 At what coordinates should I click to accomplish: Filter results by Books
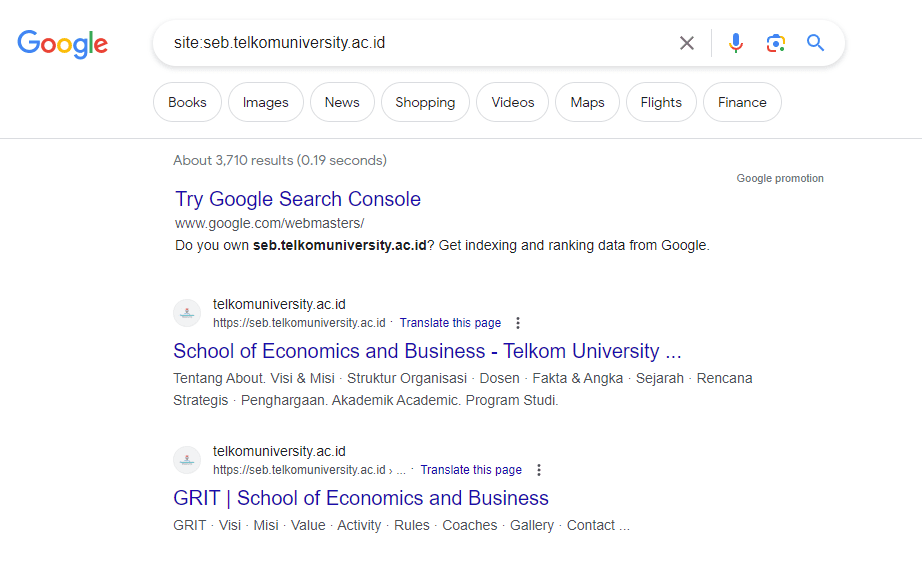188,102
